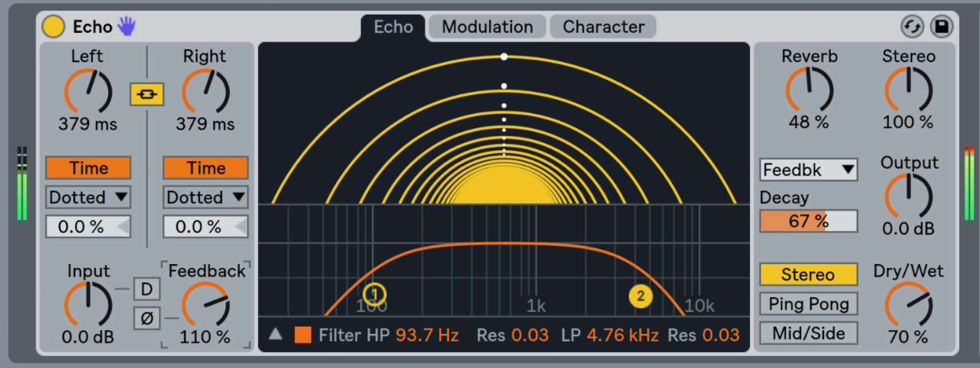Click the Output 0.0 dB value

[908, 229]
